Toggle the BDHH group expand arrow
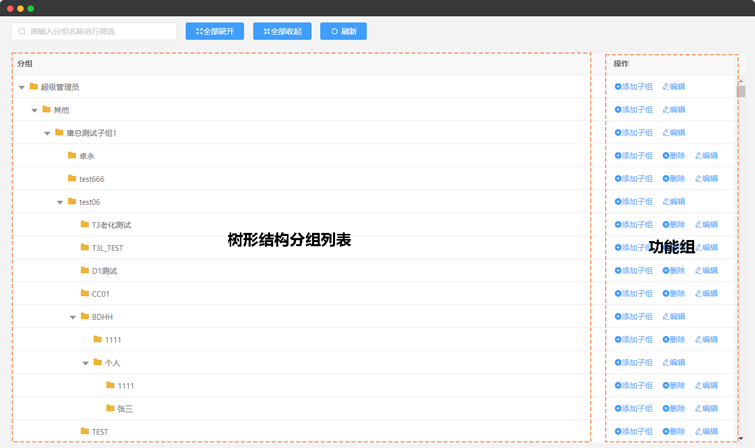The image size is (755, 448). pos(73,317)
